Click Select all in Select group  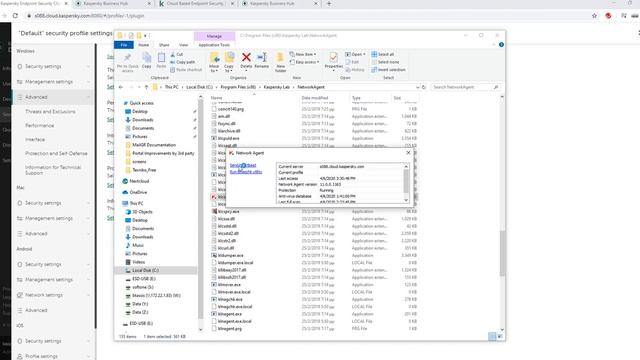click(383, 54)
